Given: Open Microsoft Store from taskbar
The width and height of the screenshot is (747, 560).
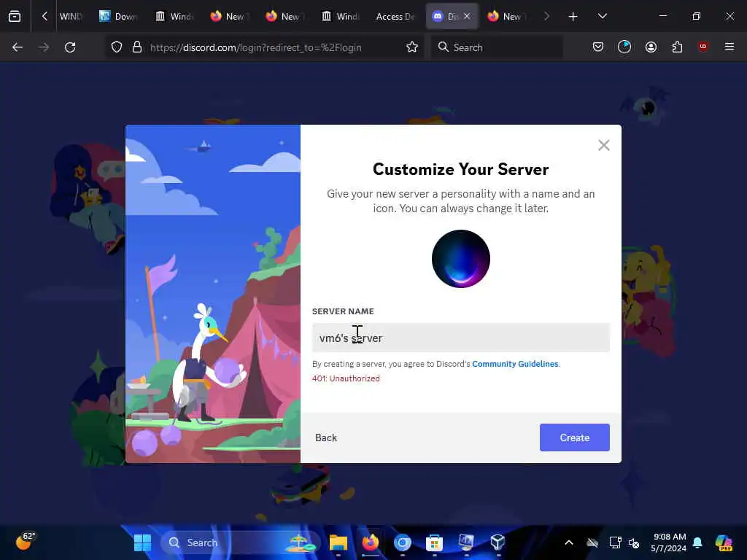Looking at the screenshot, I should pyautogui.click(x=434, y=542).
